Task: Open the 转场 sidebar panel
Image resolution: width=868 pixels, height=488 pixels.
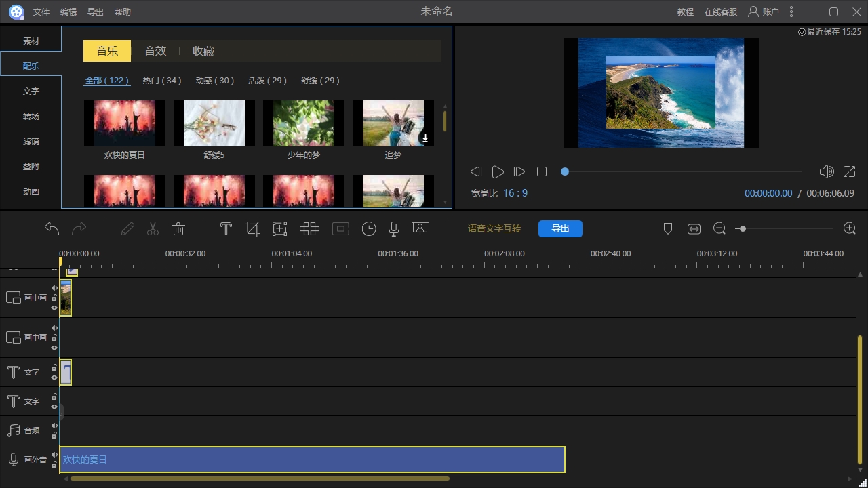Action: coord(31,116)
